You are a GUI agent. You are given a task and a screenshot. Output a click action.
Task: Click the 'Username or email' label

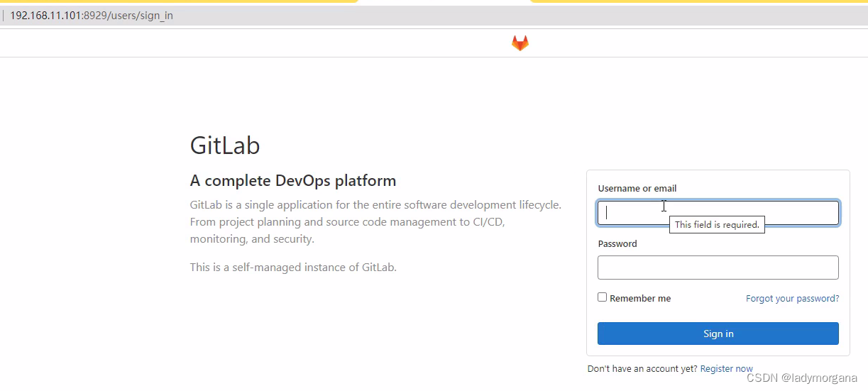637,189
